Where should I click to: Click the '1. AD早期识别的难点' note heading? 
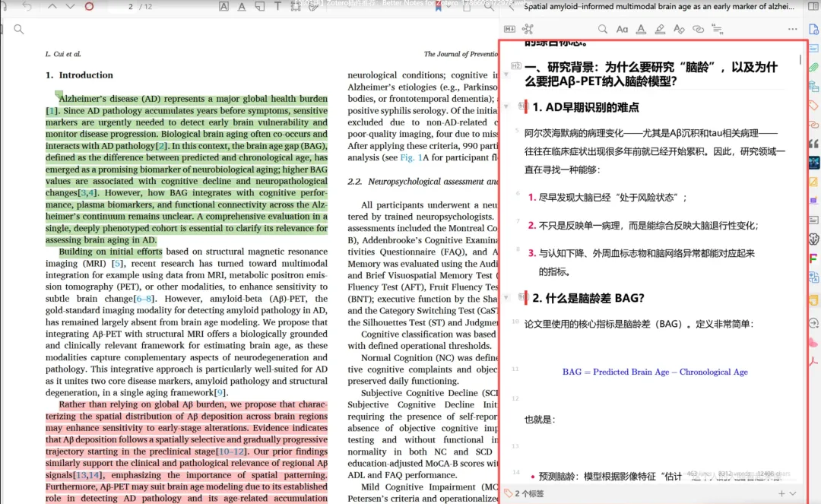(585, 107)
